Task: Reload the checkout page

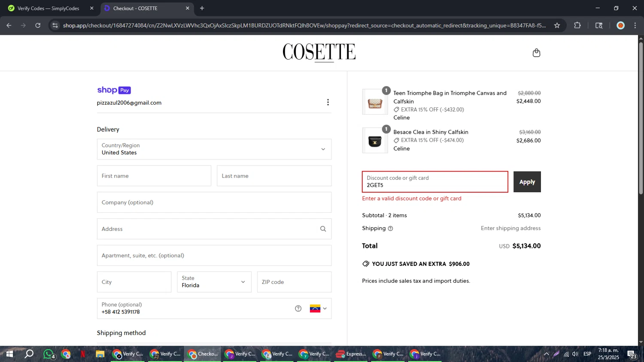Action: 38,25
